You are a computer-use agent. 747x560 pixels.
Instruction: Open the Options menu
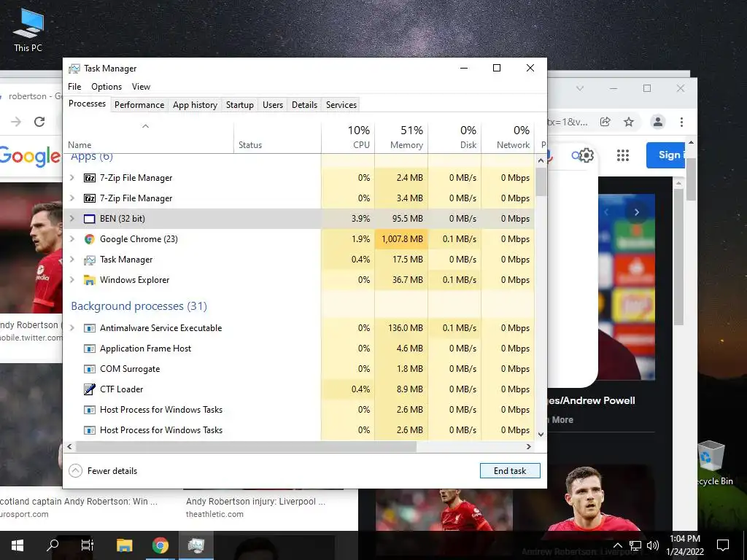pos(107,87)
